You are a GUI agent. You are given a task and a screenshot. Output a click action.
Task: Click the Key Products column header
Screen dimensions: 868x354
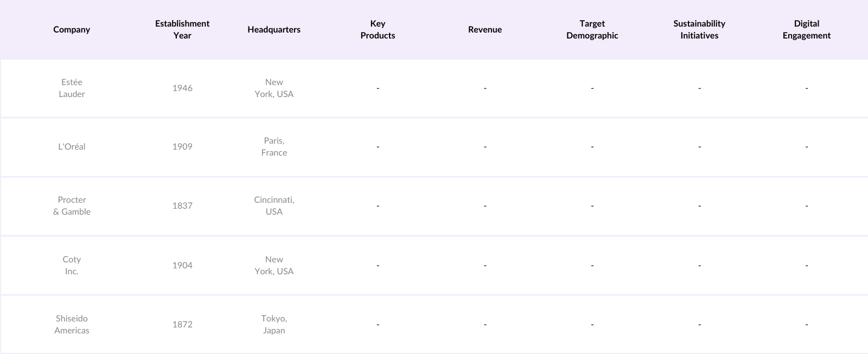pos(378,29)
